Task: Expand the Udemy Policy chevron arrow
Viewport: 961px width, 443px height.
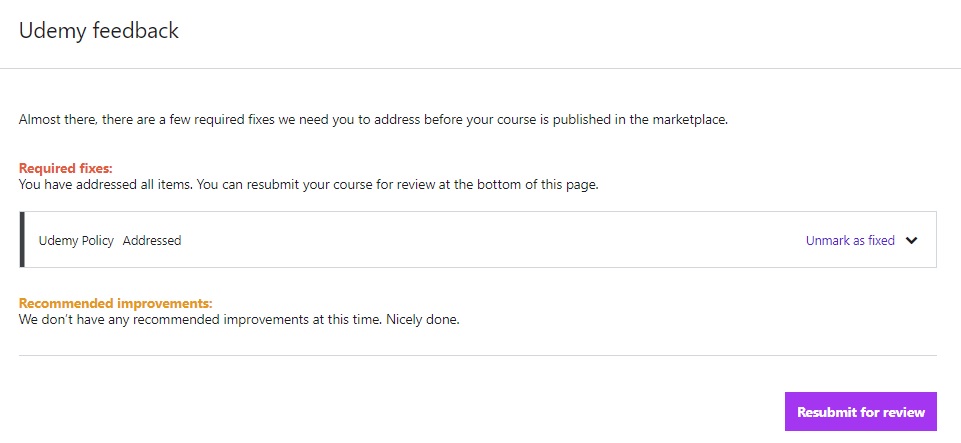Action: (x=911, y=240)
